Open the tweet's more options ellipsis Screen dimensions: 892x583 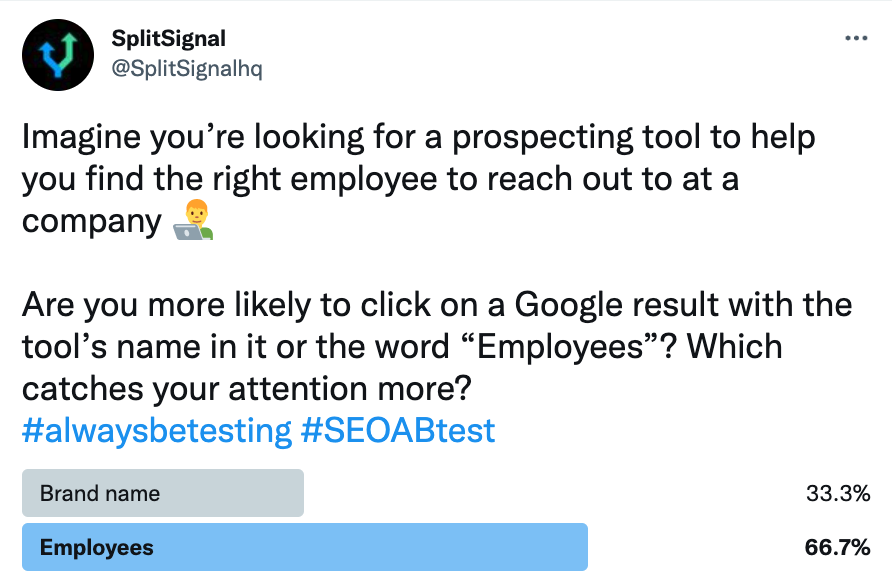pyautogui.click(x=856, y=39)
